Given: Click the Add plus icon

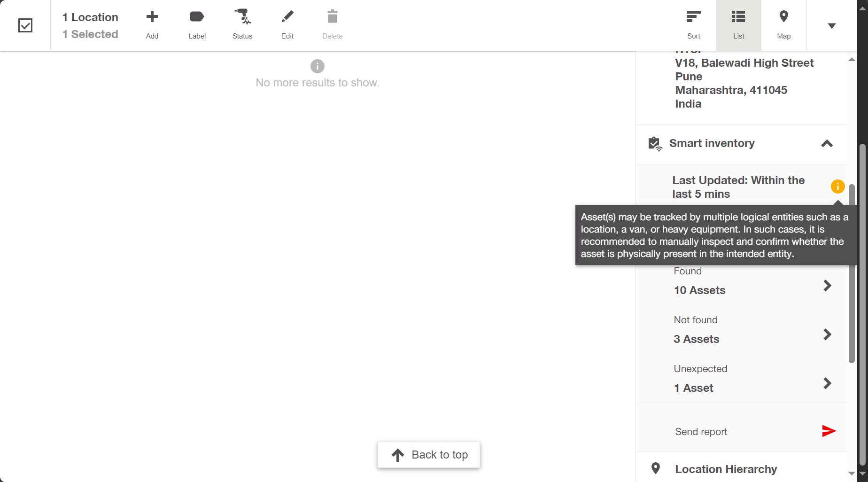Looking at the screenshot, I should (152, 17).
